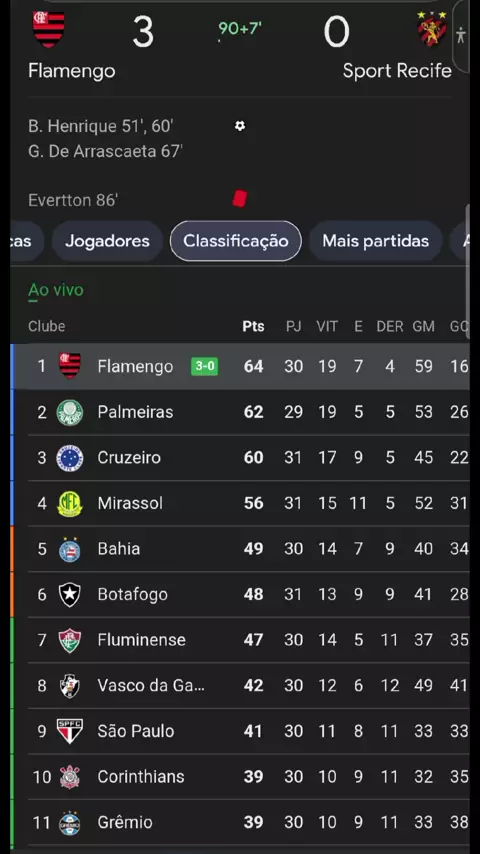This screenshot has width=480, height=854.
Task: Tap the red card icon beside Evertton
Action: [x=240, y=198]
